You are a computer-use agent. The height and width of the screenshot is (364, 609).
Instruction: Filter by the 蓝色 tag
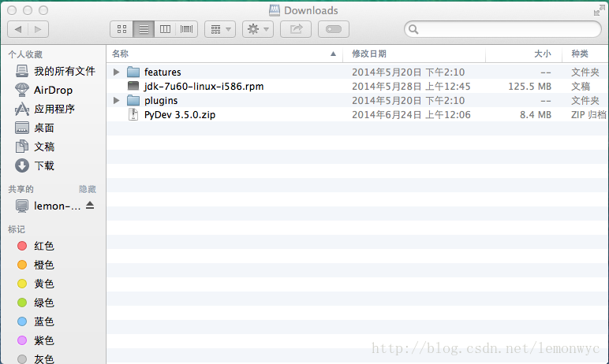(x=35, y=321)
